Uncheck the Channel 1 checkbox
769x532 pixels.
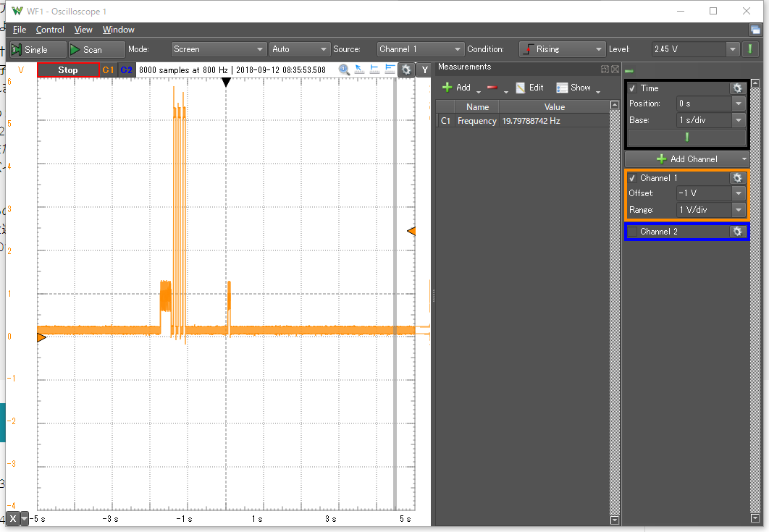point(633,178)
